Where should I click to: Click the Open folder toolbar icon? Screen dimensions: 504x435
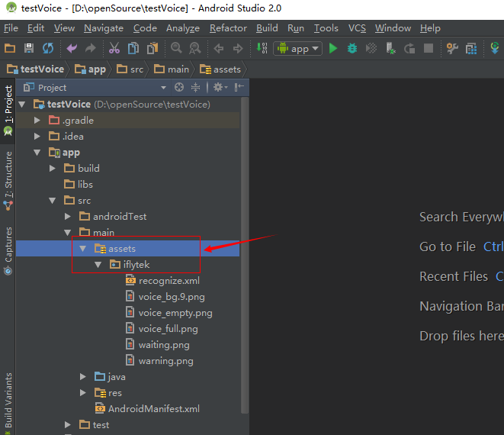pos(10,48)
